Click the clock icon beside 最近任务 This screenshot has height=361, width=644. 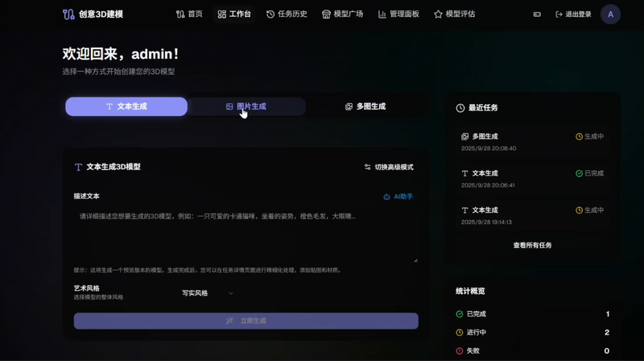click(x=460, y=108)
